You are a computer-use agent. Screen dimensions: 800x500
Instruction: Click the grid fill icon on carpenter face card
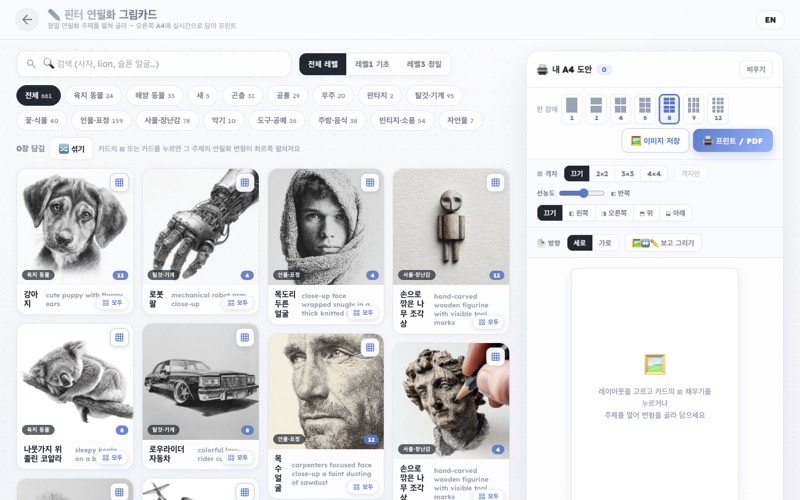point(370,347)
